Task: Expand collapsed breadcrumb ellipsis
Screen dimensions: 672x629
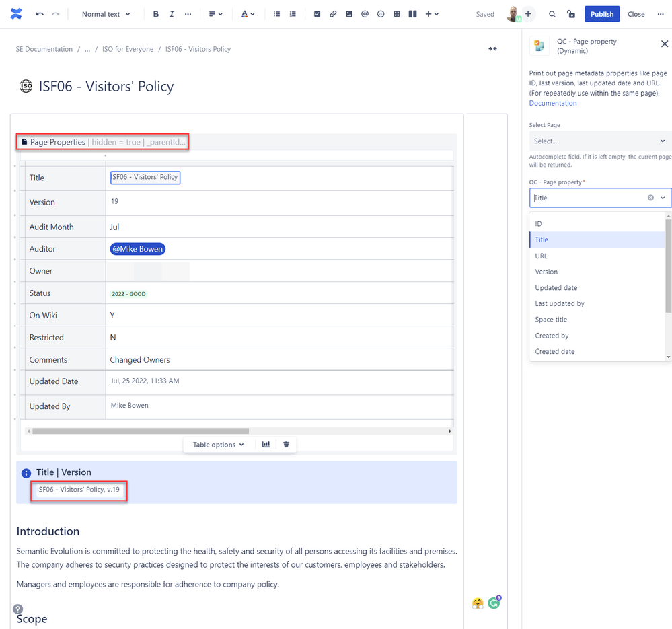Action: click(87, 49)
